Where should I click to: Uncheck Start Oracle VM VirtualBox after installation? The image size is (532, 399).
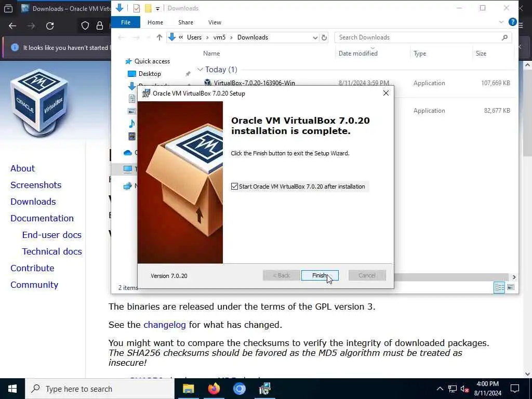click(234, 187)
